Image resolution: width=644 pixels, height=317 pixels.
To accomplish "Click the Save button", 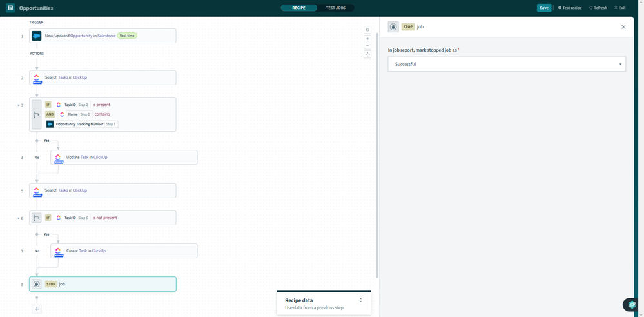I will [x=544, y=8].
